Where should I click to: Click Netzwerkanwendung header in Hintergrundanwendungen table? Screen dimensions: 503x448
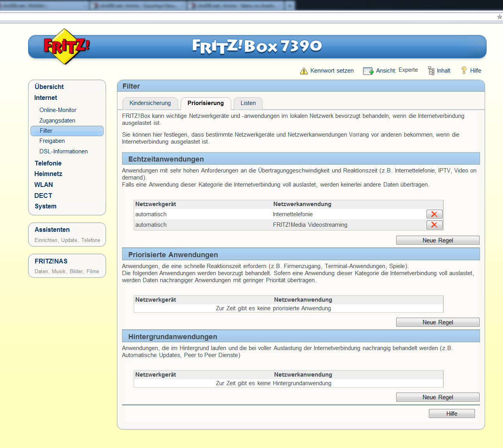click(x=303, y=375)
